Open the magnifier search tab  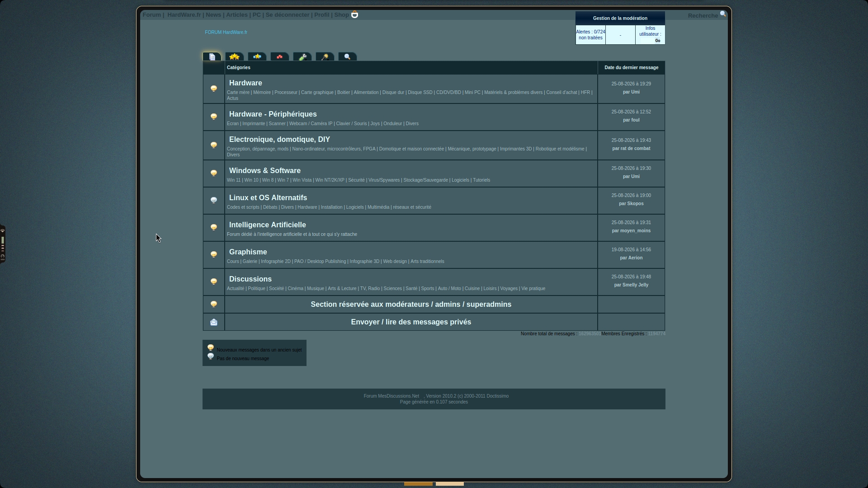click(x=348, y=56)
